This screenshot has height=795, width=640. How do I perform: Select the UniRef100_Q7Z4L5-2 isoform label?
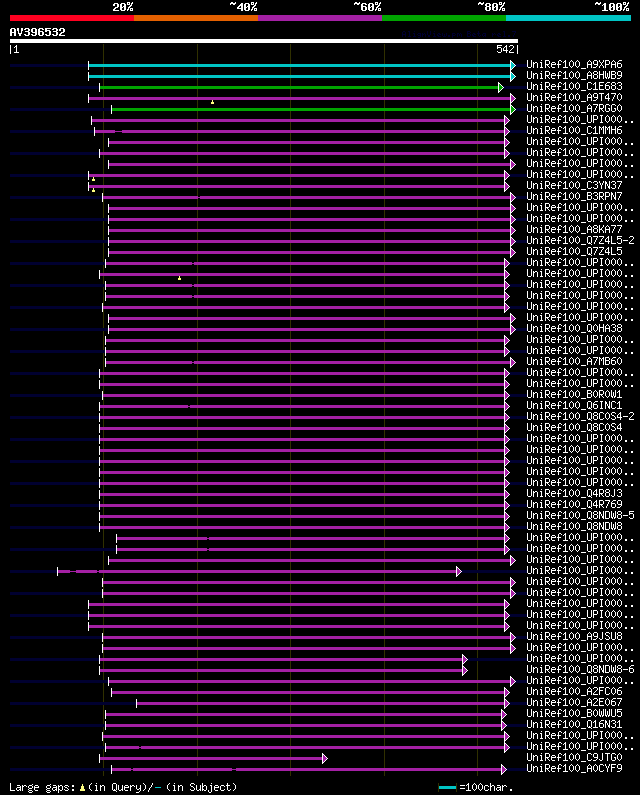580,240
